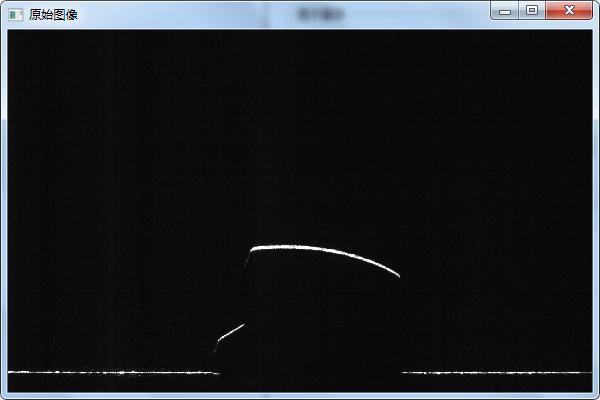Click the right horizontal white baseline

(495, 372)
